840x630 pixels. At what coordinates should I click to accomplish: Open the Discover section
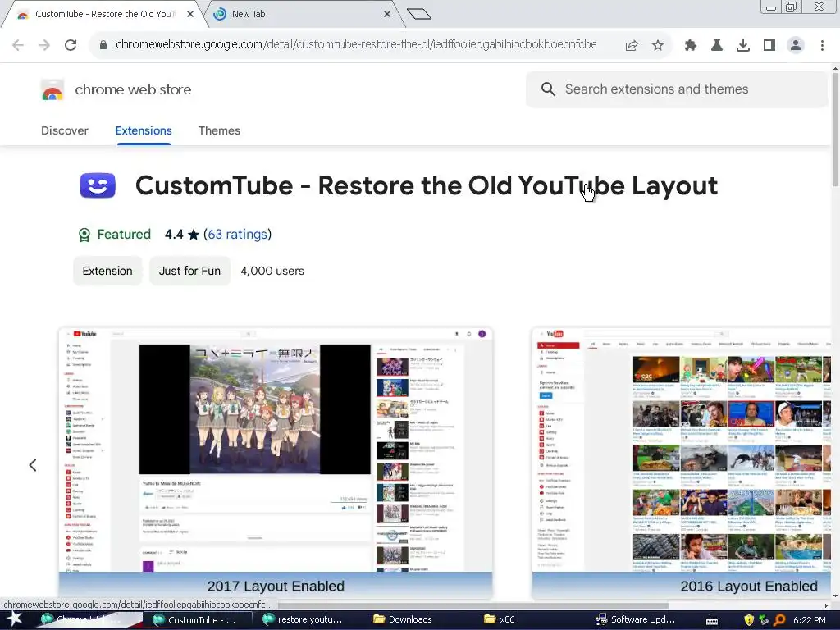pos(65,130)
